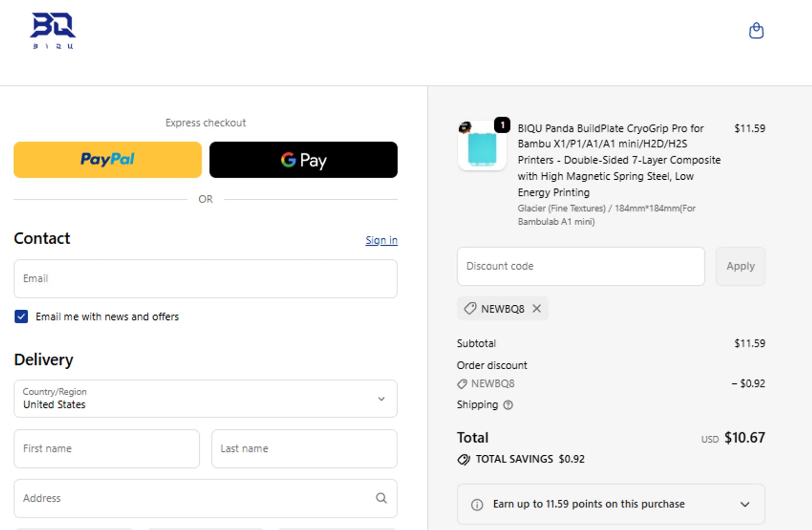
Task: Click the info icon beside Earn points
Action: point(477,505)
